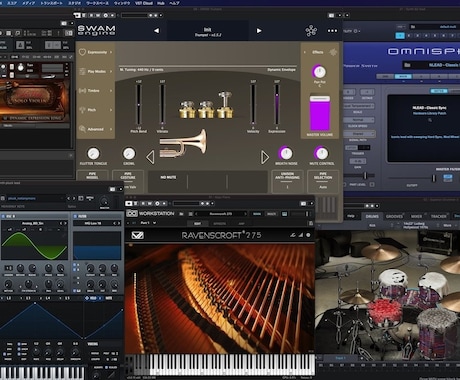Open the Effects panel in SWAM
460x380 pixels.
(x=318, y=52)
